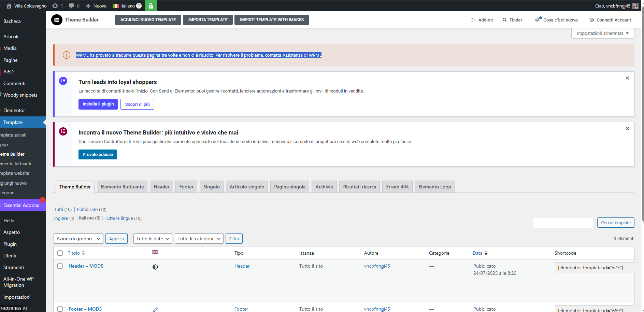The image size is (644, 312).
Task: Show Tutte le lingue templates
Action: point(123,218)
